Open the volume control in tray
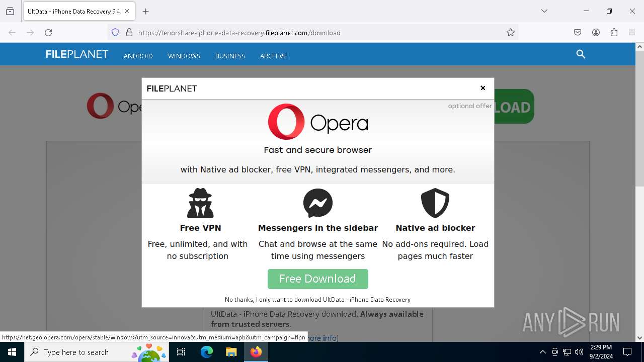Image resolution: width=644 pixels, height=362 pixels. click(x=579, y=352)
